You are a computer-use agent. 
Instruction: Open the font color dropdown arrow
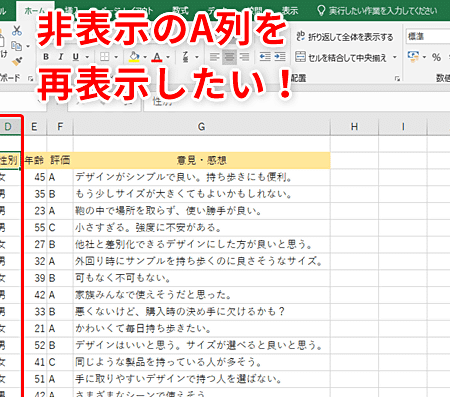168,57
